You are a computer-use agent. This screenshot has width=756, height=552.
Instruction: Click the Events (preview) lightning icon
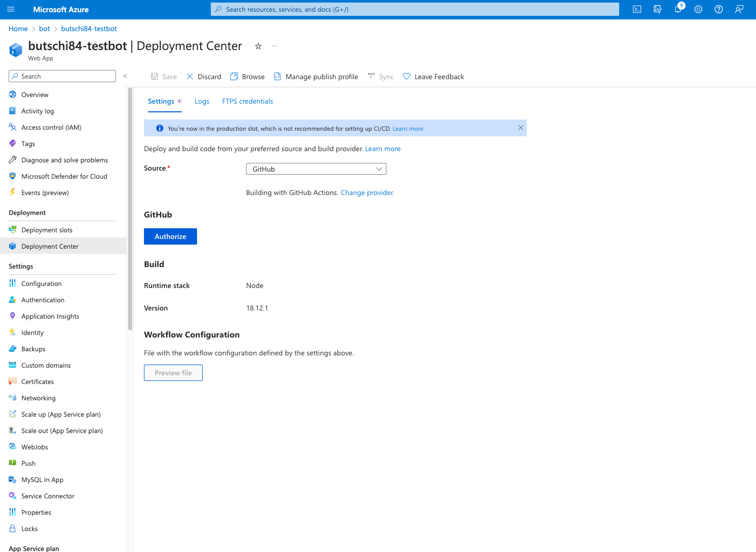pyautogui.click(x=13, y=193)
